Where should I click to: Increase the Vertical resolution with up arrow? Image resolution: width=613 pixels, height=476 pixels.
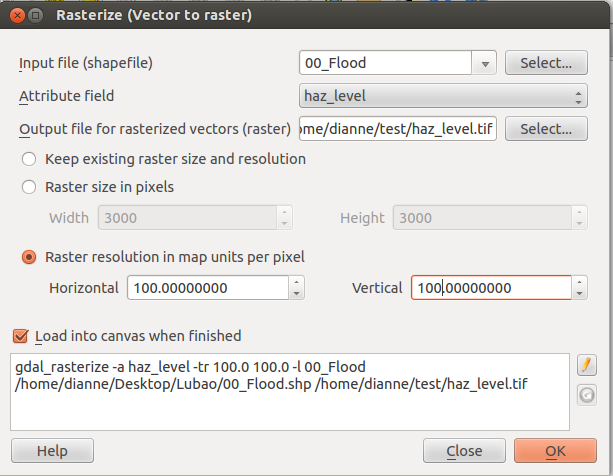point(579,282)
